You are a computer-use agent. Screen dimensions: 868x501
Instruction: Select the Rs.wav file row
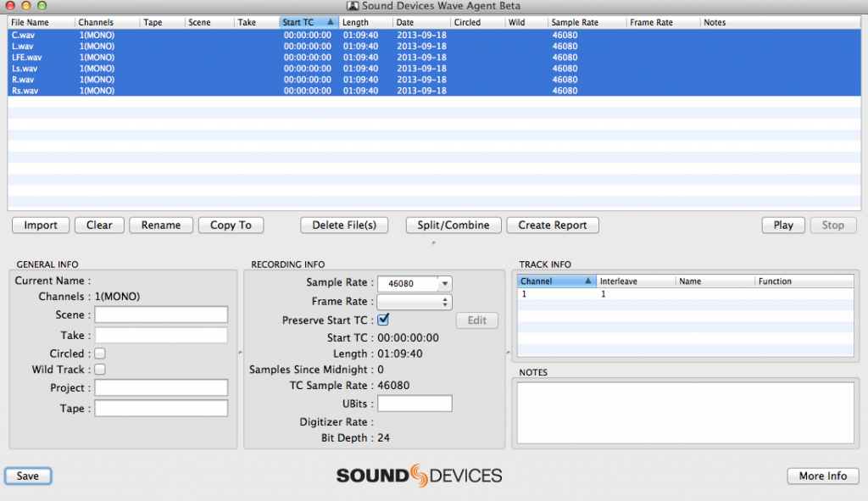click(434, 91)
